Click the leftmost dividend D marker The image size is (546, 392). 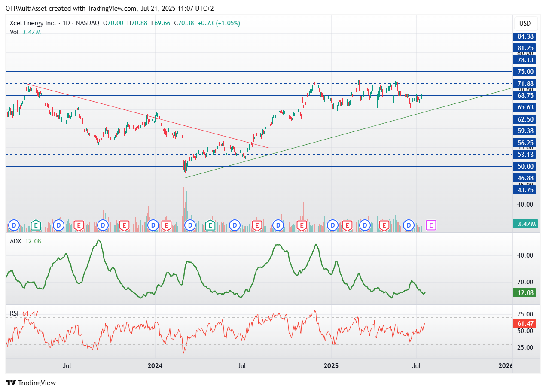[x=14, y=225]
